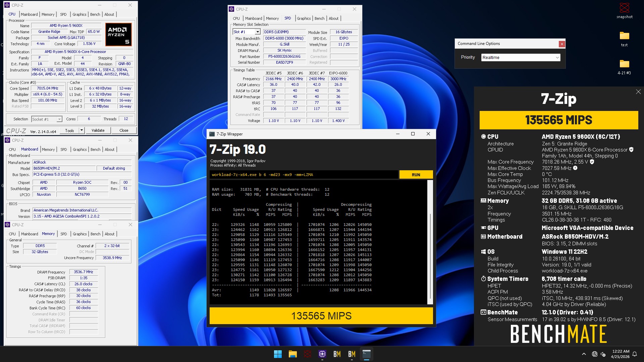Open the 4-21 #3 desktop folder
This screenshot has height=362, width=644.
tap(624, 67)
